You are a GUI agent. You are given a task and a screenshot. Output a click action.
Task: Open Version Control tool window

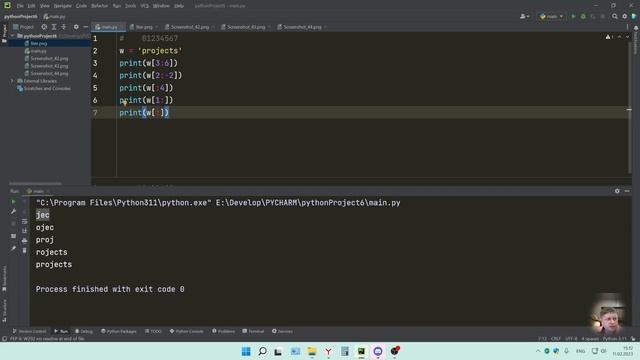29,331
